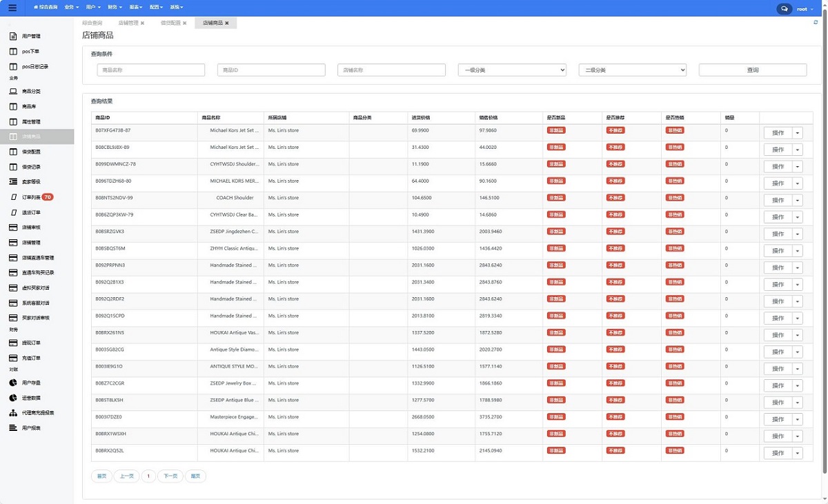Image resolution: width=828 pixels, height=504 pixels.
Task: Expand the 财务 top menu
Action: point(115,8)
